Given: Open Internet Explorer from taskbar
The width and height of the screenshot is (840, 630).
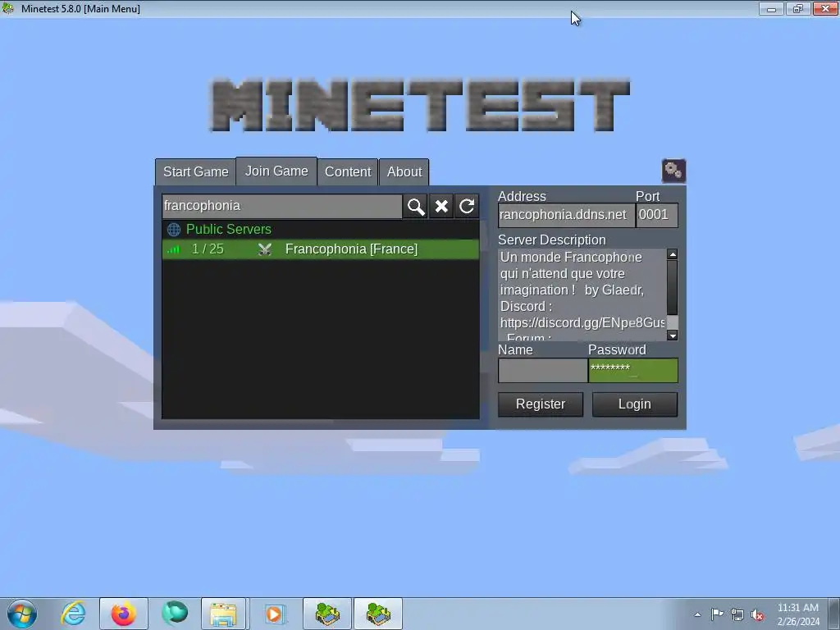Looking at the screenshot, I should click(73, 614).
